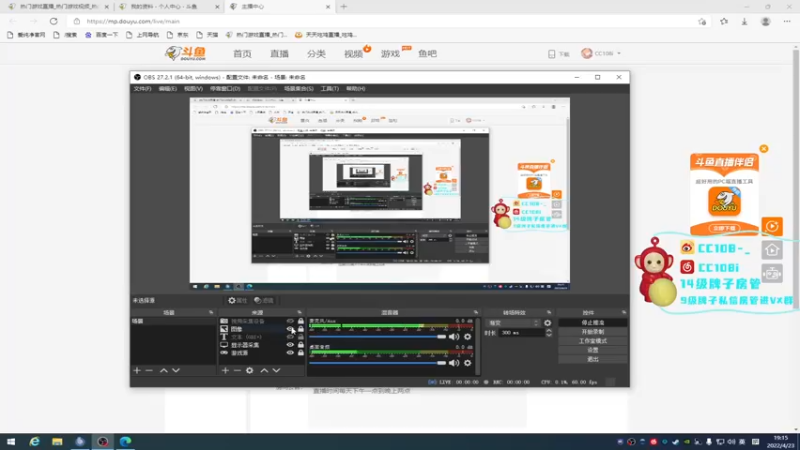Open audio settings gear for 桌面音频

(x=467, y=363)
